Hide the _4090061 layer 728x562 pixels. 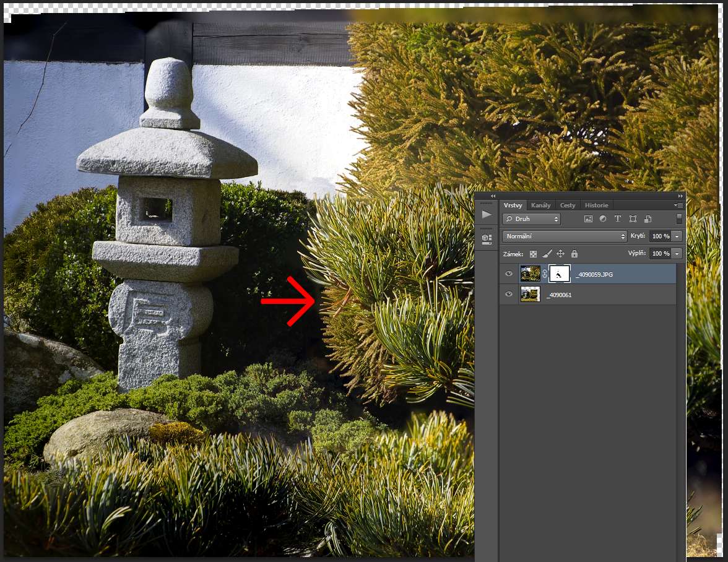[509, 295]
